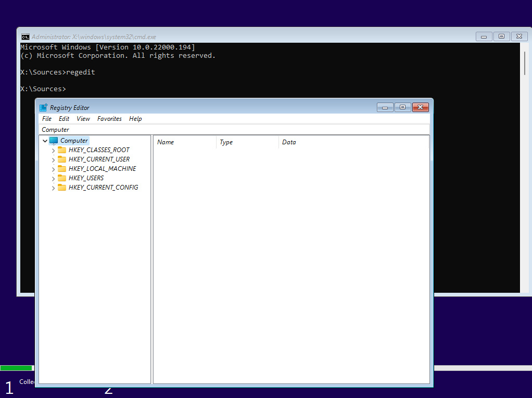Viewport: 532px width, 398px height.
Task: Select HKEY_LOCAL_MACHINE in the tree
Action: (102, 168)
